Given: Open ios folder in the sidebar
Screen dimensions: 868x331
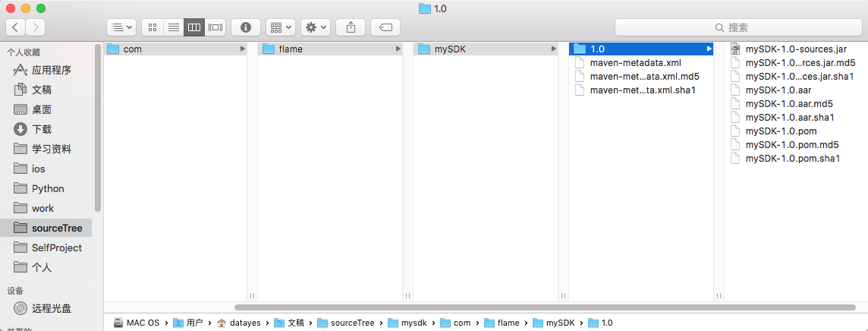Looking at the screenshot, I should point(46,169).
